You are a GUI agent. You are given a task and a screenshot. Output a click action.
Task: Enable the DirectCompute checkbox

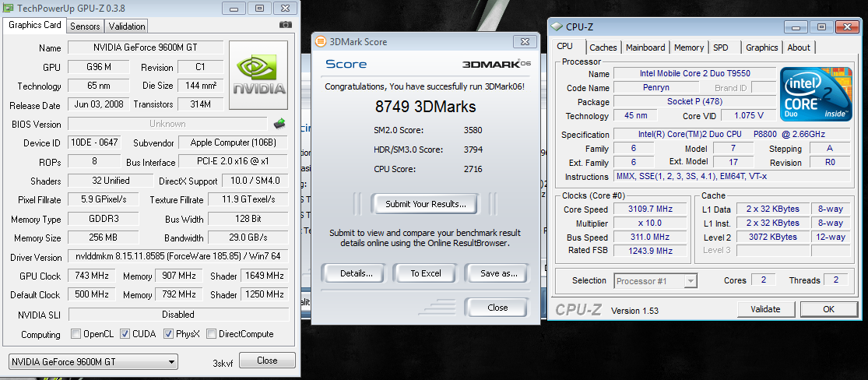[x=211, y=334]
